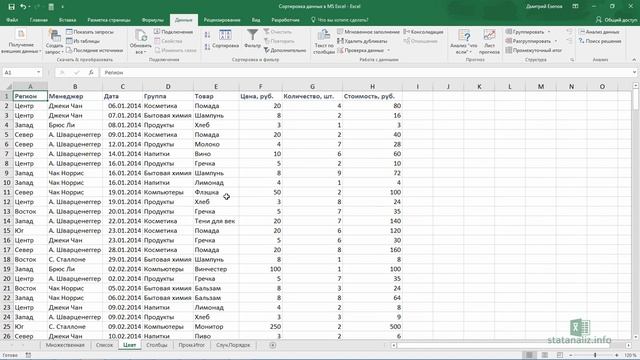Screen dimensions: 640x360
Task: Collapse the ribbon with the arrow
Action: [x=634, y=60]
